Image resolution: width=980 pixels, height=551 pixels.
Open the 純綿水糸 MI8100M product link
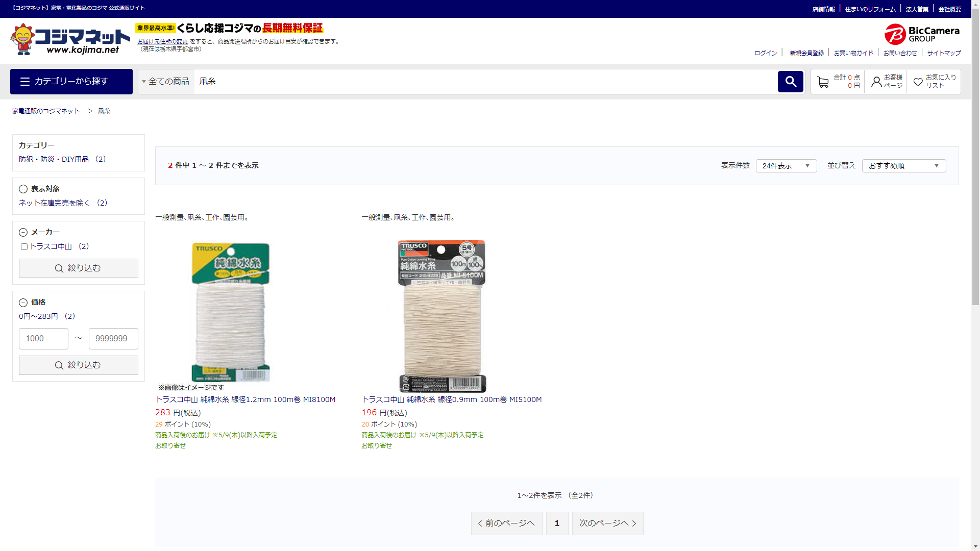pos(245,399)
